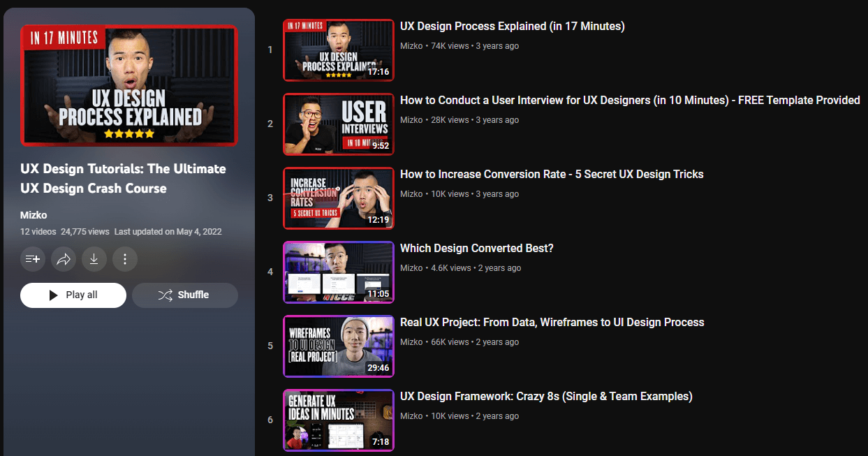Click Mizko channel name under Crazy 8s video
Viewport: 868px width, 456px height.
point(411,416)
